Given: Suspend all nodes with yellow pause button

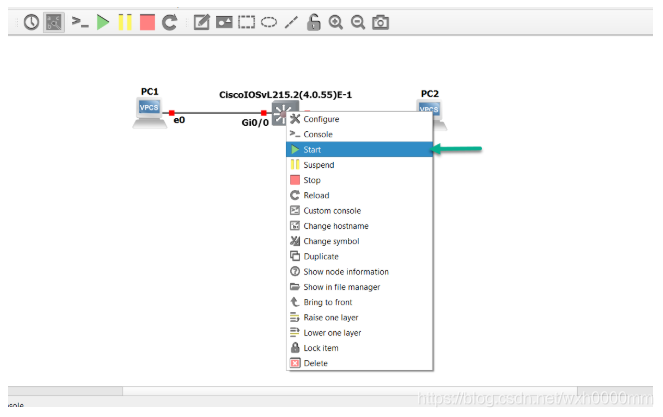Looking at the screenshot, I should point(125,22).
